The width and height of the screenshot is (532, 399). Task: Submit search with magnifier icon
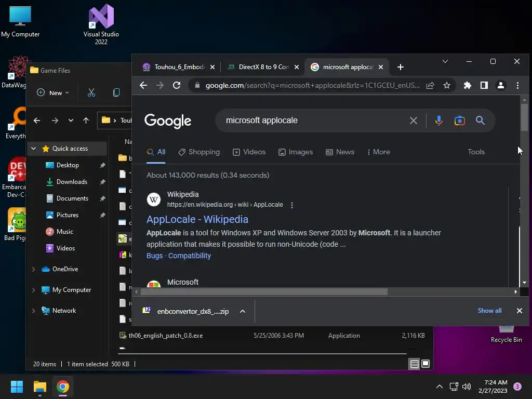480,120
